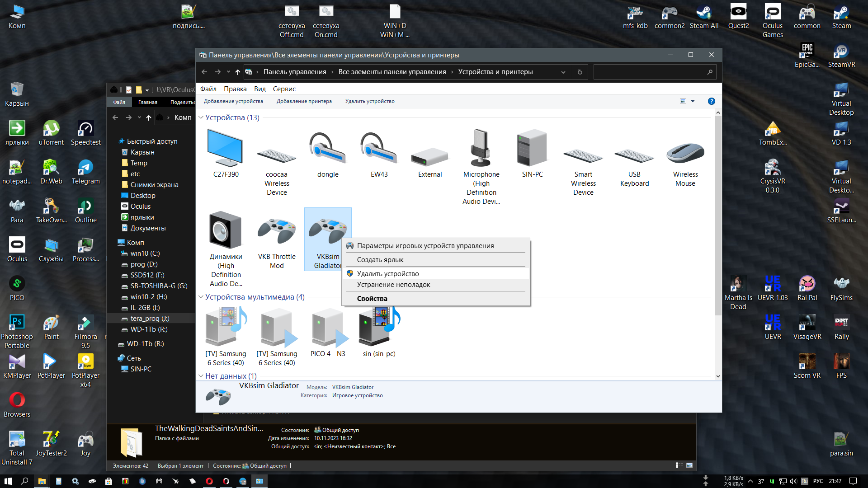The image size is (868, 488).
Task: Select the SIN-PC computer device
Action: pyautogui.click(x=532, y=154)
